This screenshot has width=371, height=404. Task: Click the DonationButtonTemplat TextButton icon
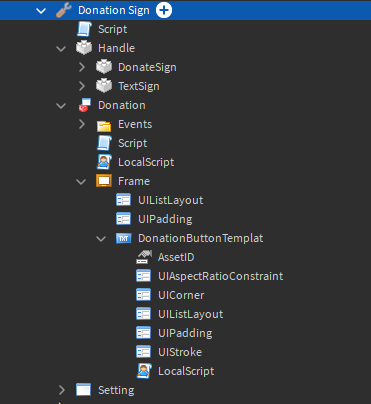[x=124, y=238]
